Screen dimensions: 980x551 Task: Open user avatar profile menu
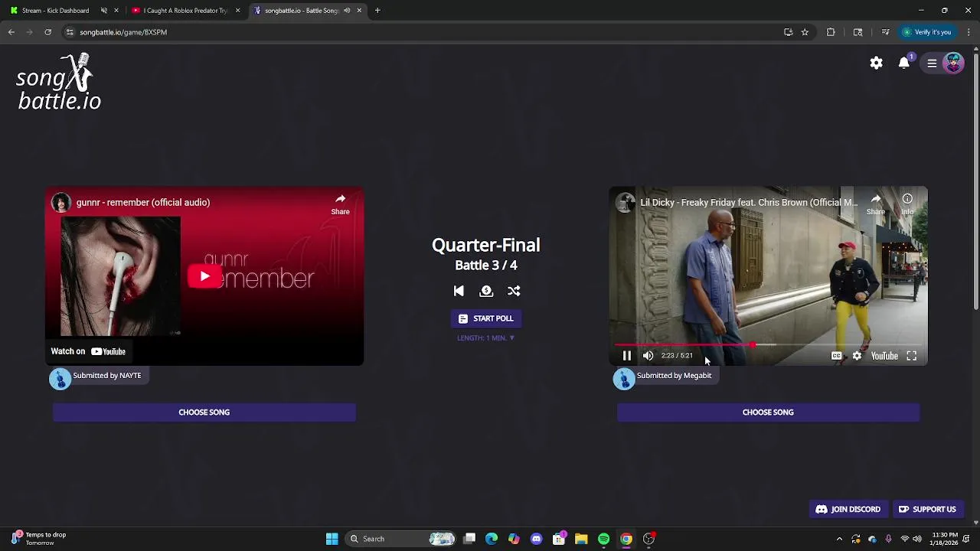click(953, 63)
